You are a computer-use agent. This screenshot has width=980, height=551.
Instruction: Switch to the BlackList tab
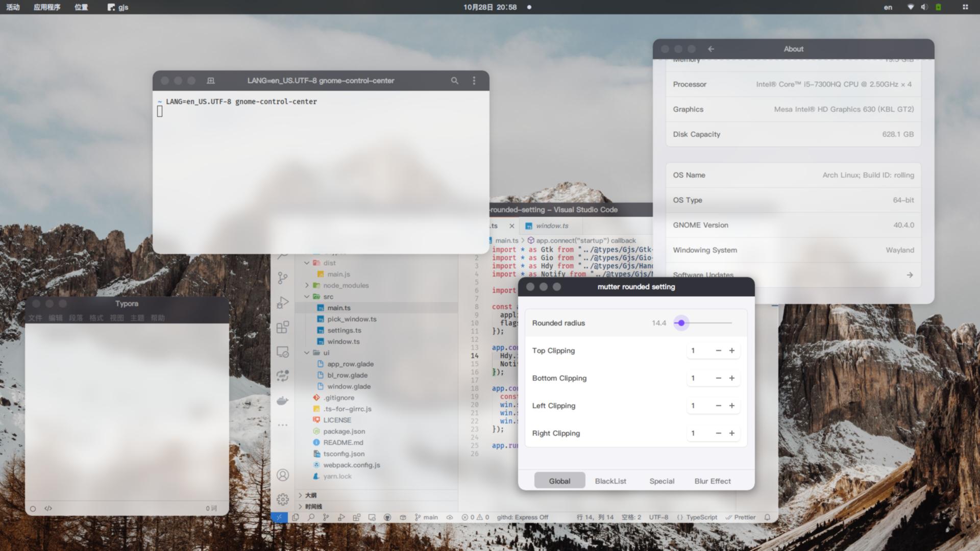pyautogui.click(x=610, y=481)
